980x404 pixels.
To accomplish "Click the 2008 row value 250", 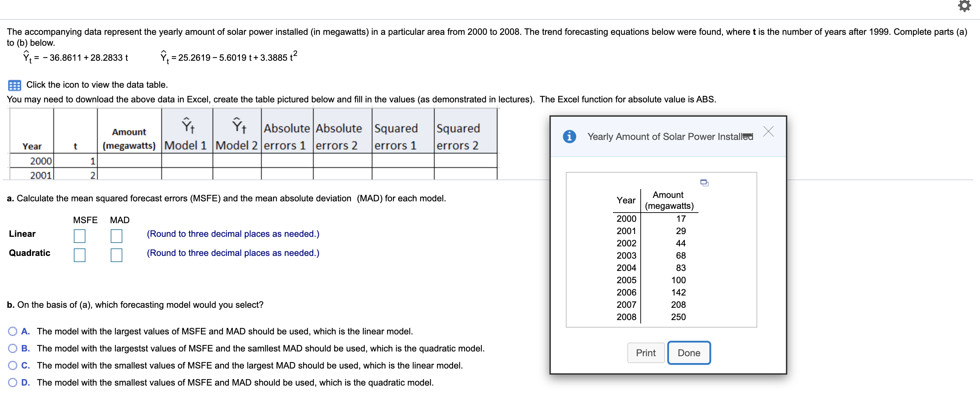I will [x=678, y=317].
